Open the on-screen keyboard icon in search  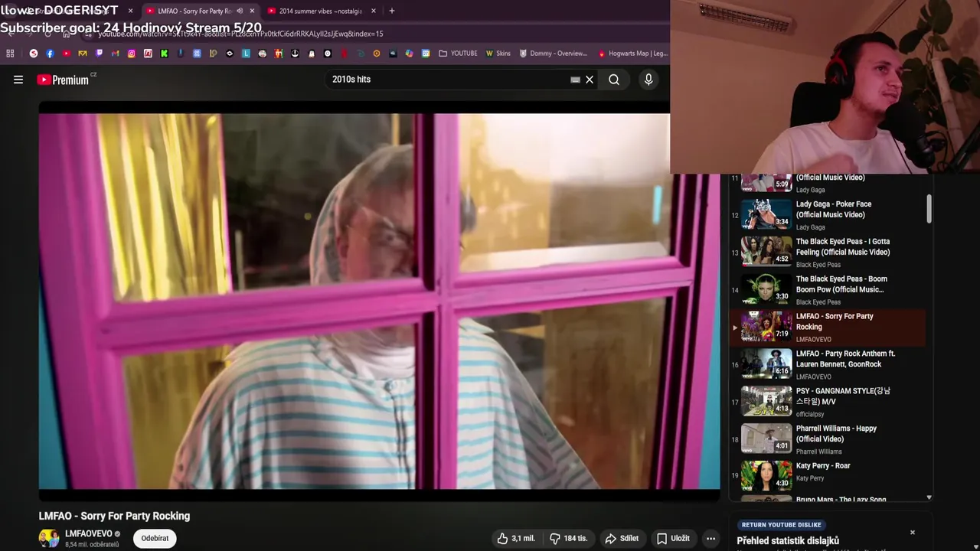576,80
